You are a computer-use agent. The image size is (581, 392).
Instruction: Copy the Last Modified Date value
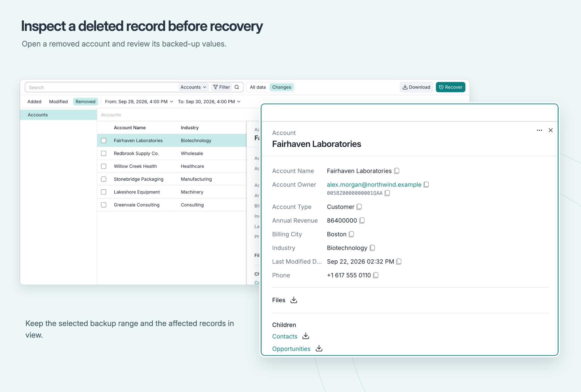pyautogui.click(x=399, y=262)
